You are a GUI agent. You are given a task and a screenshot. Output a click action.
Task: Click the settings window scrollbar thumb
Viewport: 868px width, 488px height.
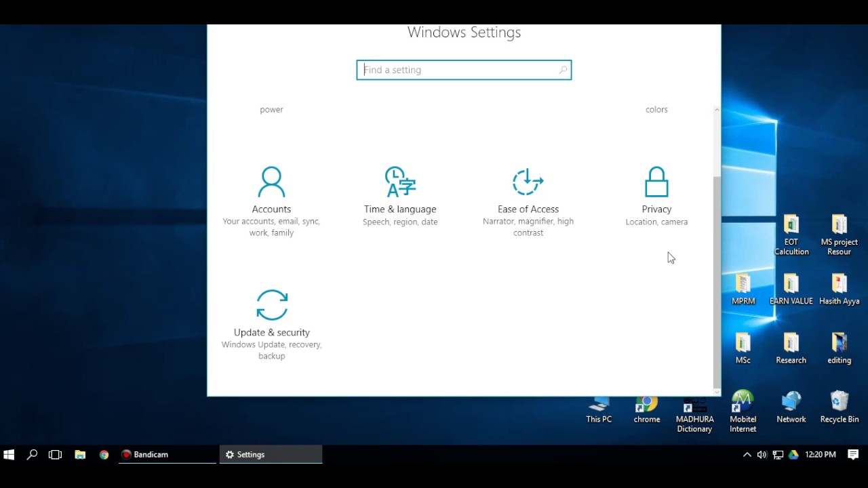(717, 281)
